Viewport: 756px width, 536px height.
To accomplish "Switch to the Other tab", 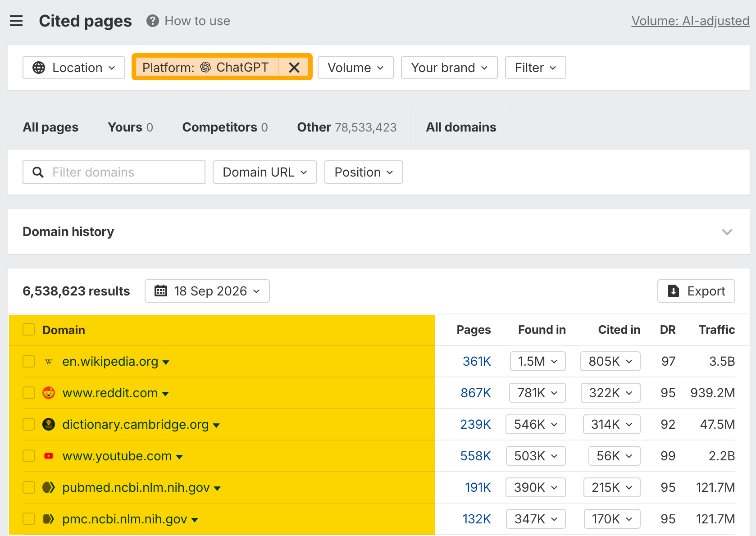I will pos(347,127).
